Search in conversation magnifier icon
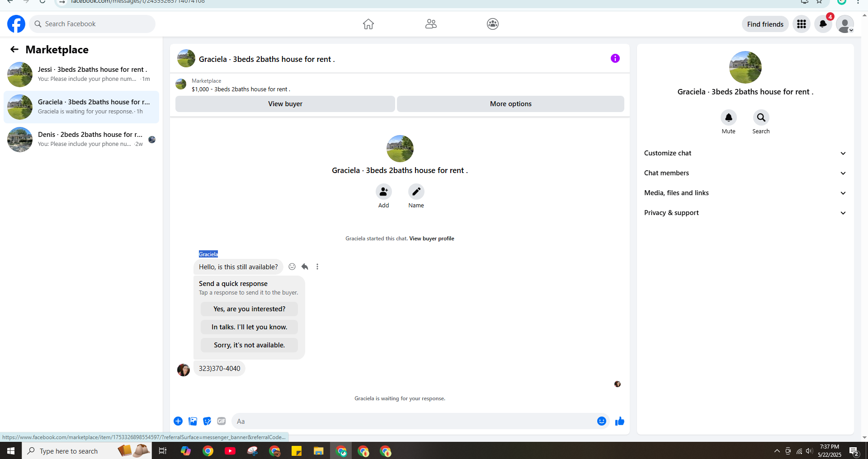 (761, 117)
